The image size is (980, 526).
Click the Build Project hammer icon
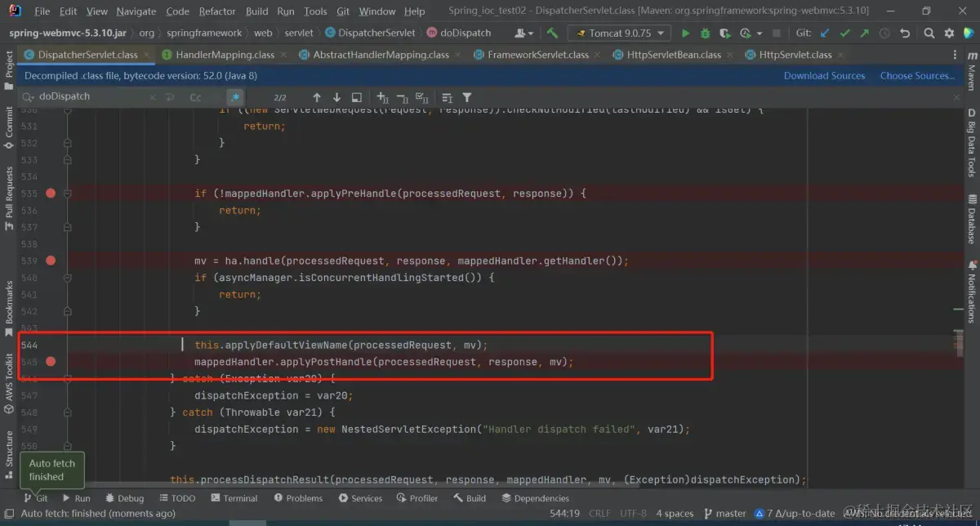point(553,33)
